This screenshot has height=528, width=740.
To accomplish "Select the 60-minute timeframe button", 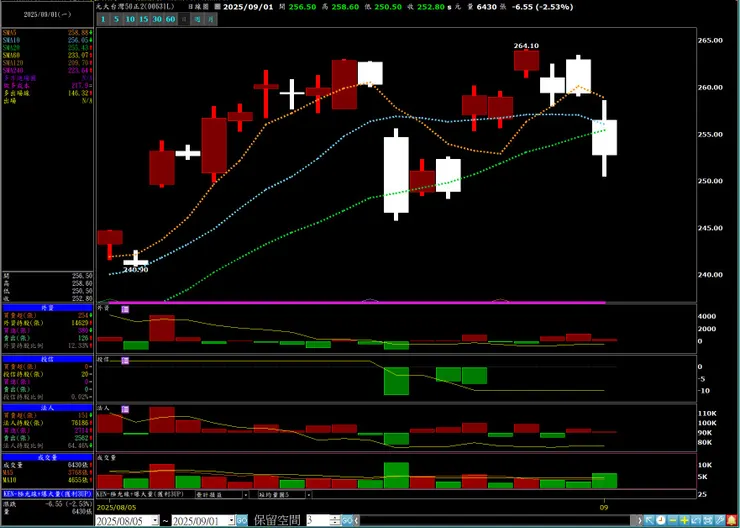I will (170, 19).
